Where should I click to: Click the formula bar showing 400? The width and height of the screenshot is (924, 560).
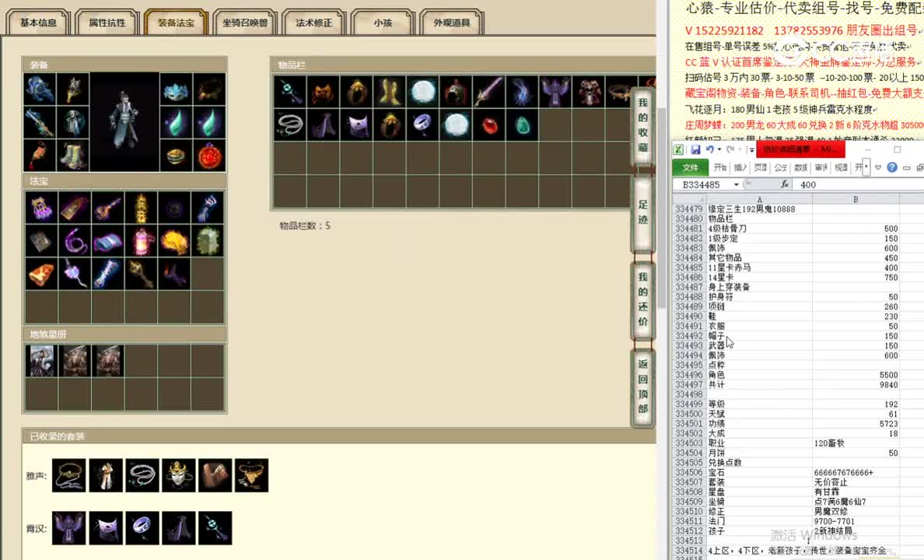click(813, 184)
